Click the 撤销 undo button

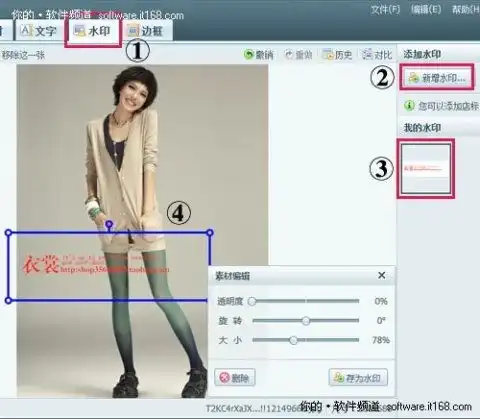(259, 54)
